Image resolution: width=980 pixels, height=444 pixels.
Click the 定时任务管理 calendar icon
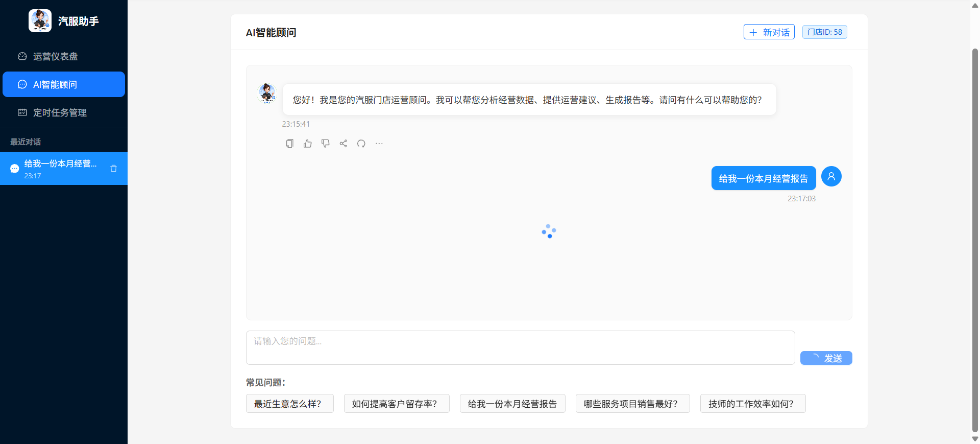(x=22, y=112)
